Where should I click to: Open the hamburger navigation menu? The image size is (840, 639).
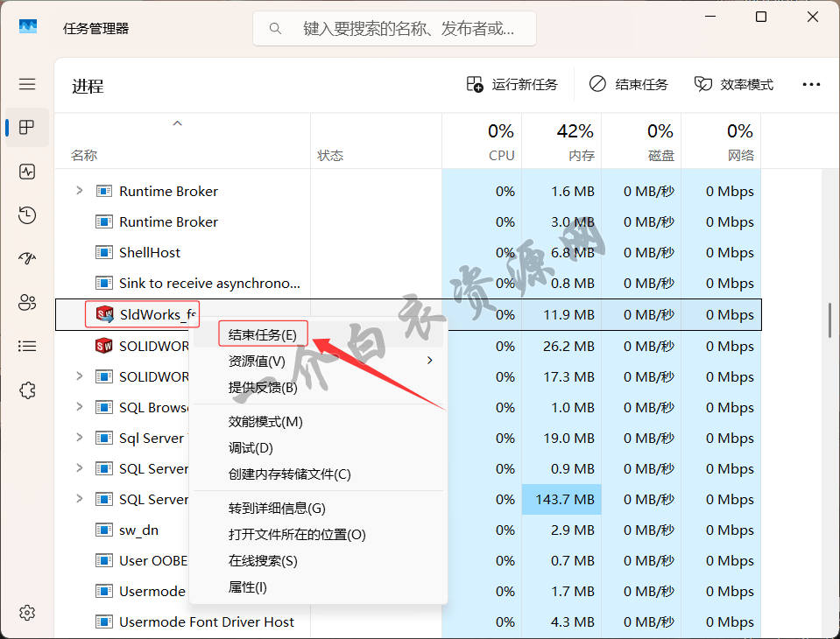(x=27, y=84)
